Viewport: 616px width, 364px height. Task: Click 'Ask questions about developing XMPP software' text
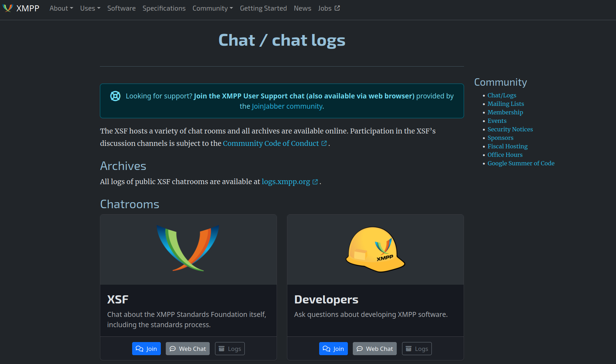[x=371, y=314]
